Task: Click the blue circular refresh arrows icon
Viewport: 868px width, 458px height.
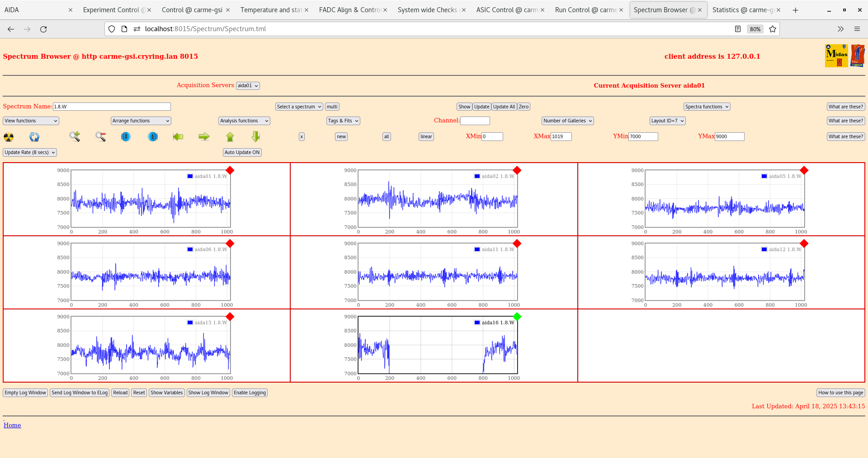Action: click(x=34, y=137)
